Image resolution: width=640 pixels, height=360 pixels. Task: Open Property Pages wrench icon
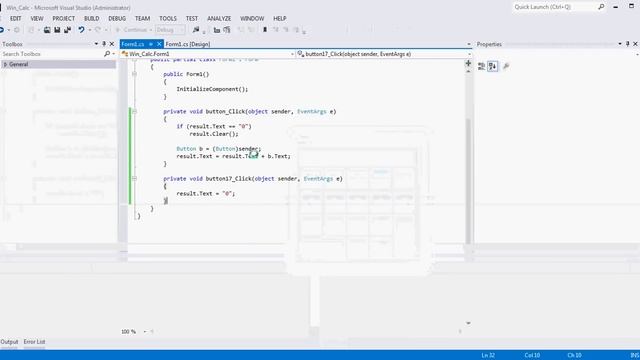[x=506, y=66]
